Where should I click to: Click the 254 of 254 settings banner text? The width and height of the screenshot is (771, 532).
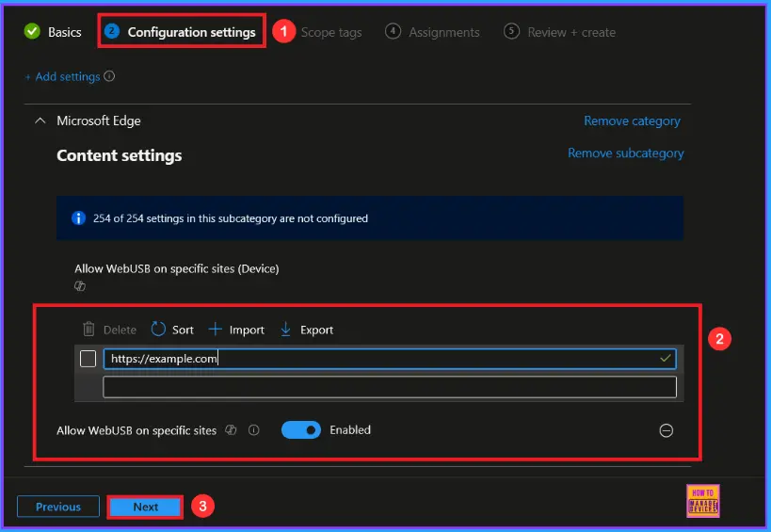231,218
